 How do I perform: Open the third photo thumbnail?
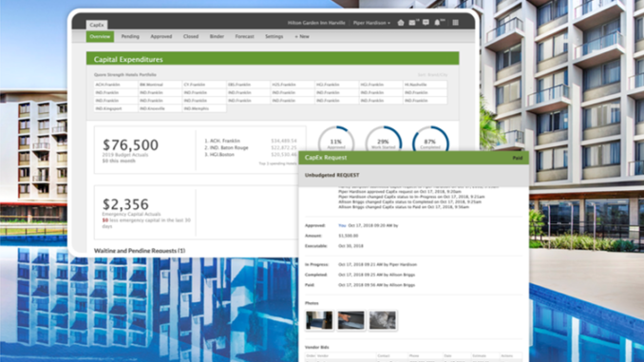coord(383,320)
